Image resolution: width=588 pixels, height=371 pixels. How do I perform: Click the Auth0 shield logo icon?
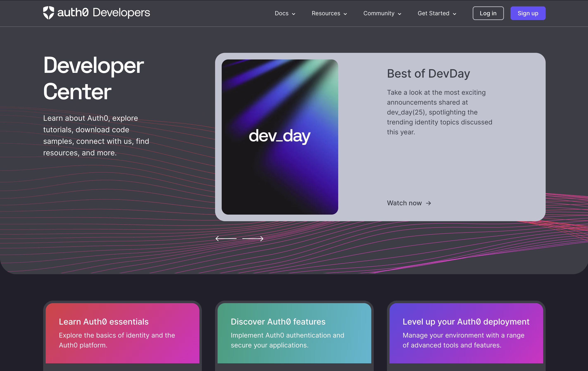tap(48, 13)
